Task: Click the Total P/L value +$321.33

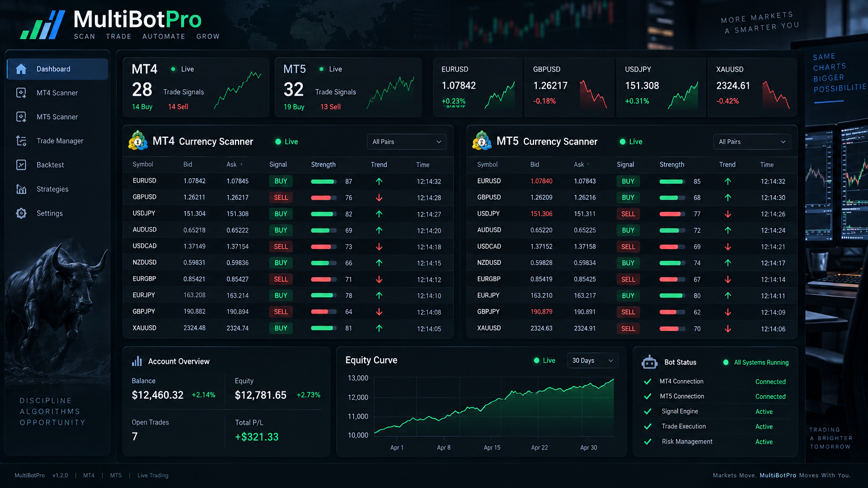Action: pyautogui.click(x=257, y=437)
